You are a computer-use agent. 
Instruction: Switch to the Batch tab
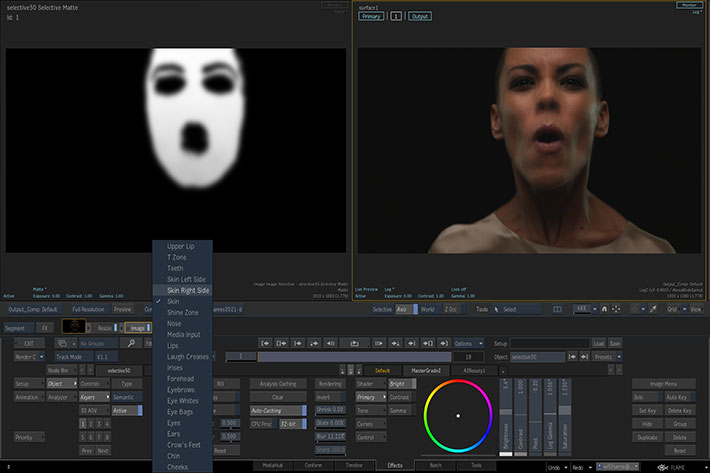pos(435,466)
